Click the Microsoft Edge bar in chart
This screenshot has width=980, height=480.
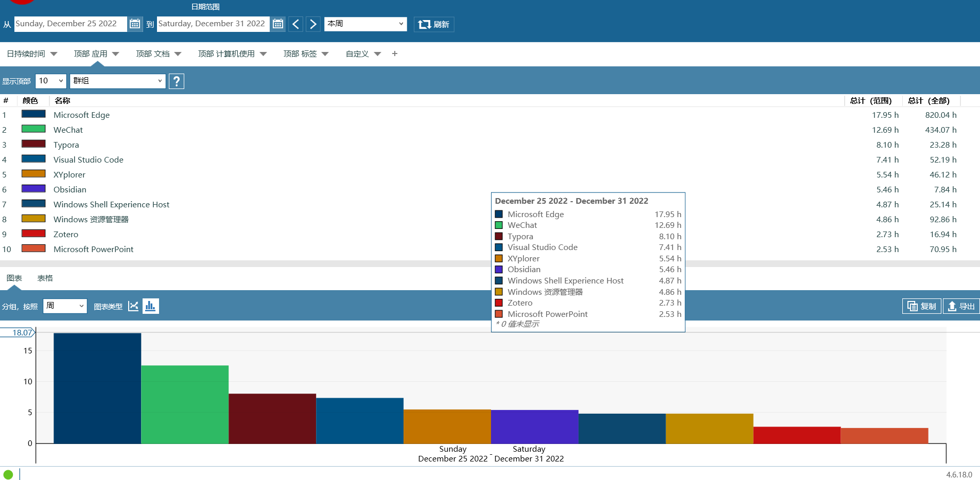click(x=97, y=388)
